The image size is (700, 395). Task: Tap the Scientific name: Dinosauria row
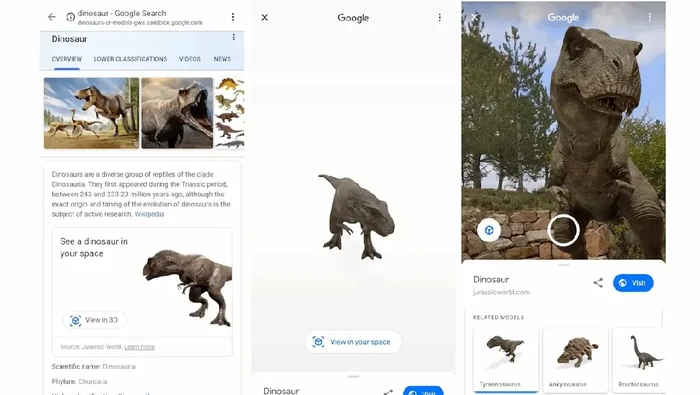(94, 366)
